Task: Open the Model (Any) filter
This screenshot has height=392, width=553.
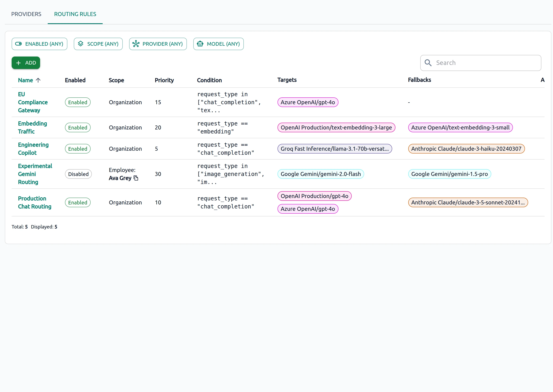Action: point(218,44)
